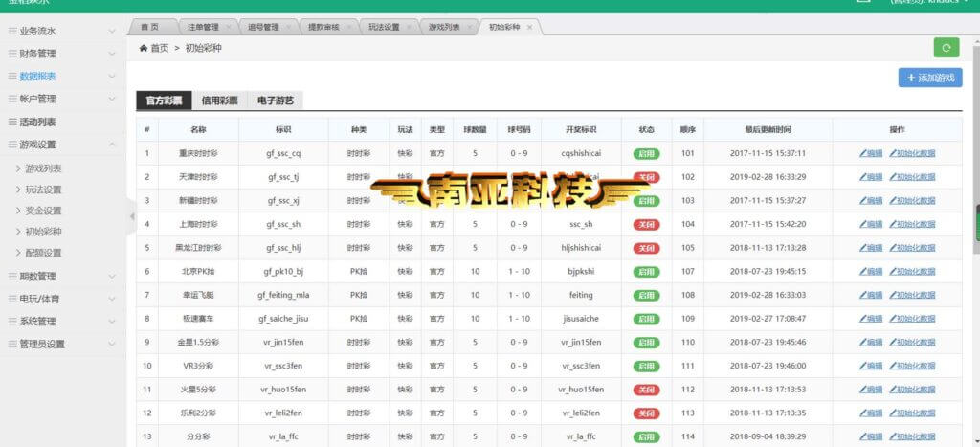Click the home icon in breadcrumb
Viewport: 980px width, 447px height.
144,48
